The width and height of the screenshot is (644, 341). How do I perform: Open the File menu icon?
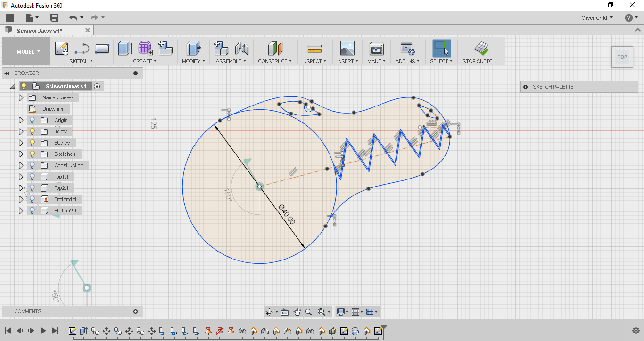pos(30,18)
